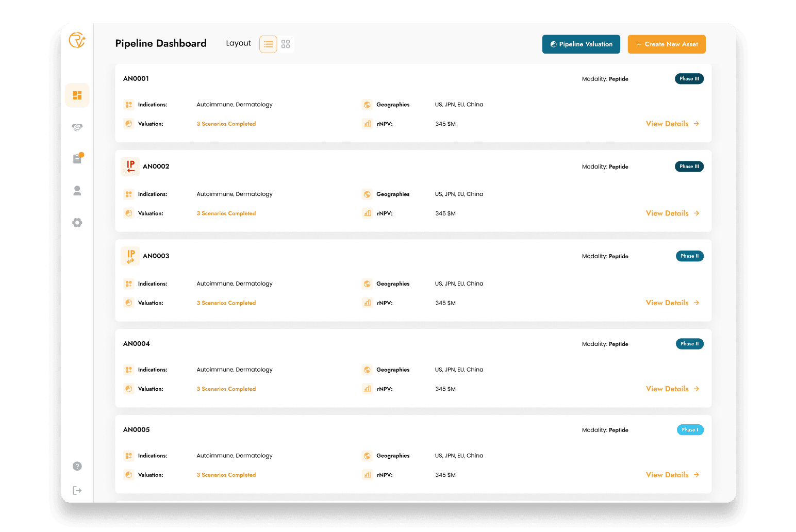Open the user profile icon in sidebar

tap(77, 191)
